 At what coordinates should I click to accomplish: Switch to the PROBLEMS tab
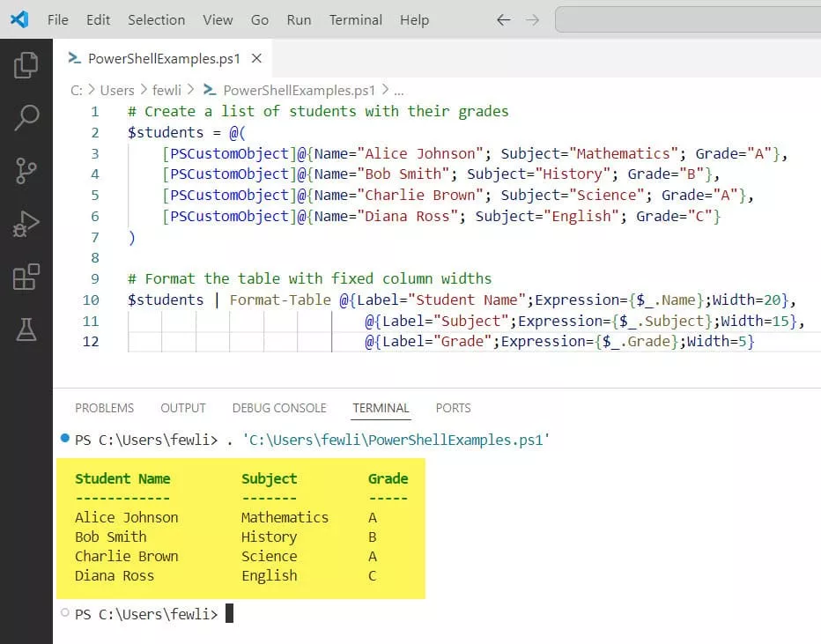[104, 408]
